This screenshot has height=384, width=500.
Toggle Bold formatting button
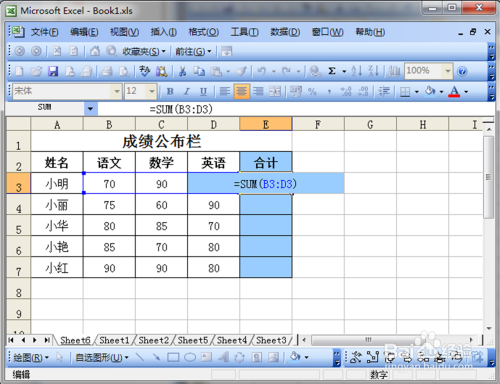point(170,91)
